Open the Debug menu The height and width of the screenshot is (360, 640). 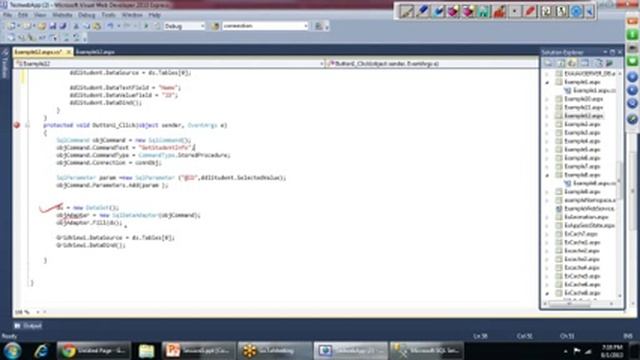pos(87,15)
